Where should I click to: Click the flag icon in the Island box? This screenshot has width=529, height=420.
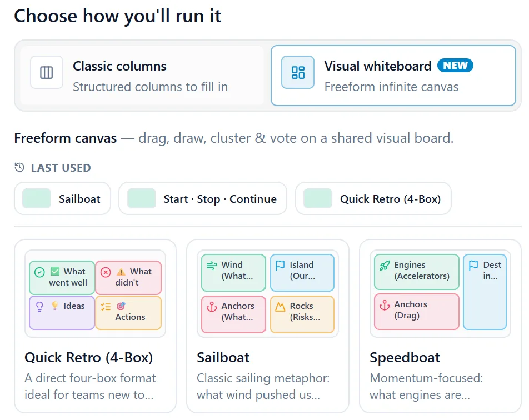280,266
